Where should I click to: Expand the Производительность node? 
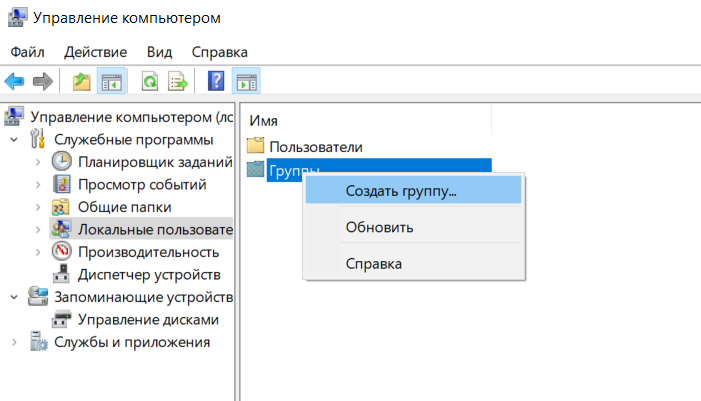point(38,252)
